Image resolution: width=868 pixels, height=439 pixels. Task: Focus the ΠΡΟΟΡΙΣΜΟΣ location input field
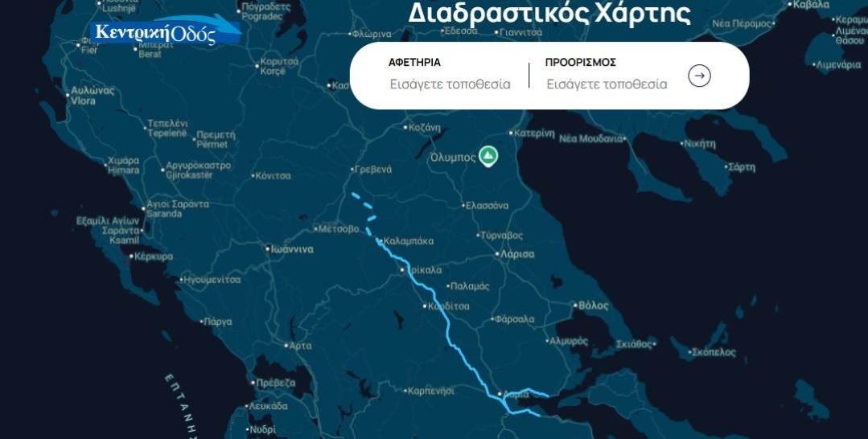point(607,84)
